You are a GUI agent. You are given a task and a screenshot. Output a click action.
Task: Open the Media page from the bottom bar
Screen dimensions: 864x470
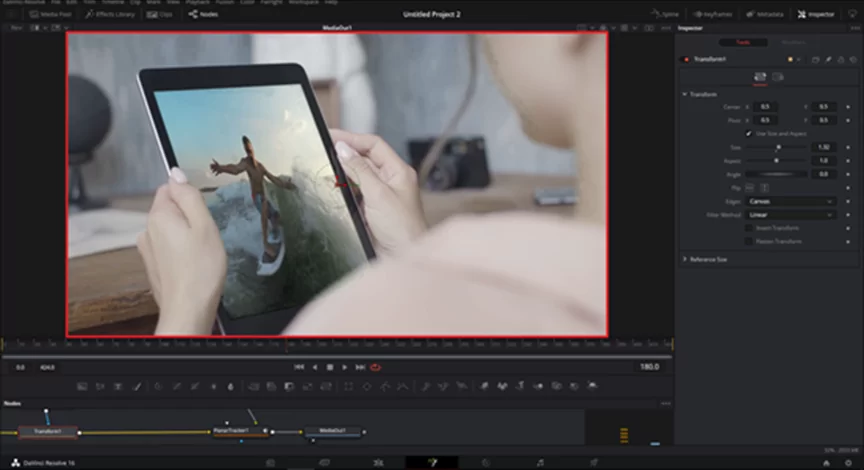271,463
